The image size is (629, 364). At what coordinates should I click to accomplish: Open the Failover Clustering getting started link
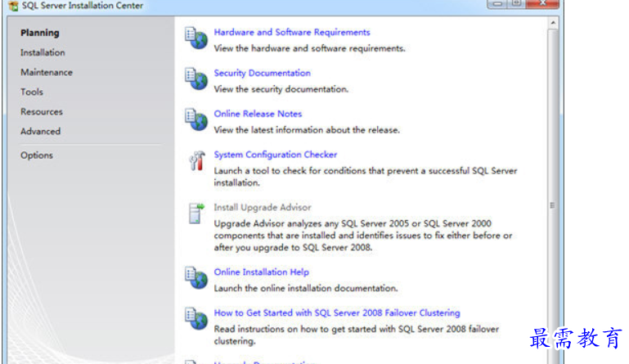[x=336, y=312]
